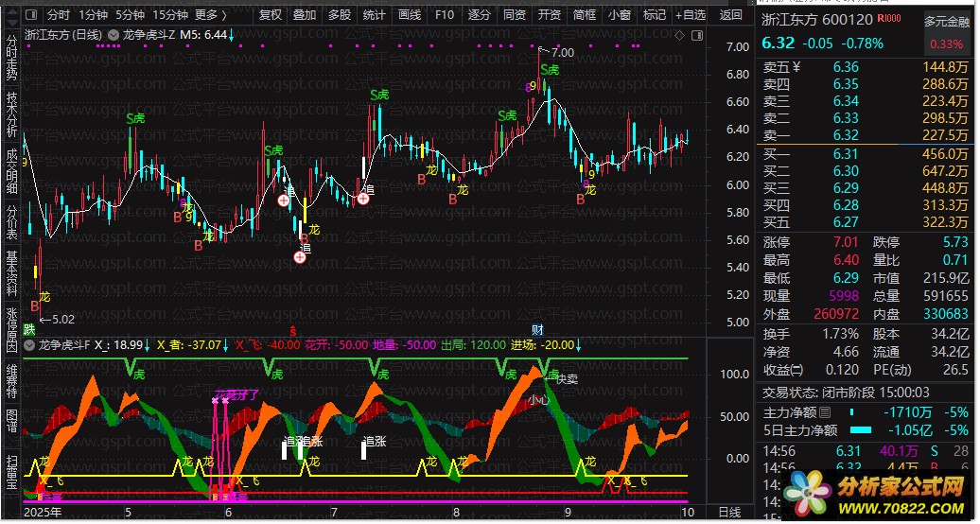
Task: Click the blue 财 event tag
Action: pyautogui.click(x=537, y=329)
